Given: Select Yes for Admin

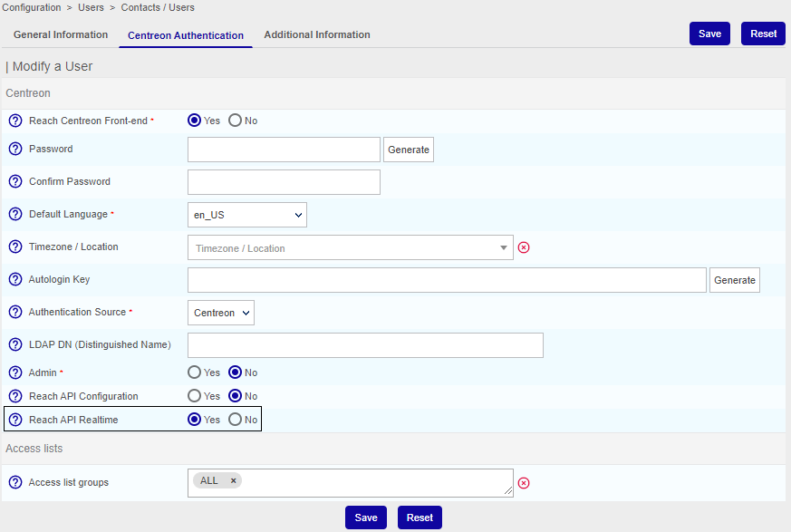Looking at the screenshot, I should pyautogui.click(x=194, y=372).
